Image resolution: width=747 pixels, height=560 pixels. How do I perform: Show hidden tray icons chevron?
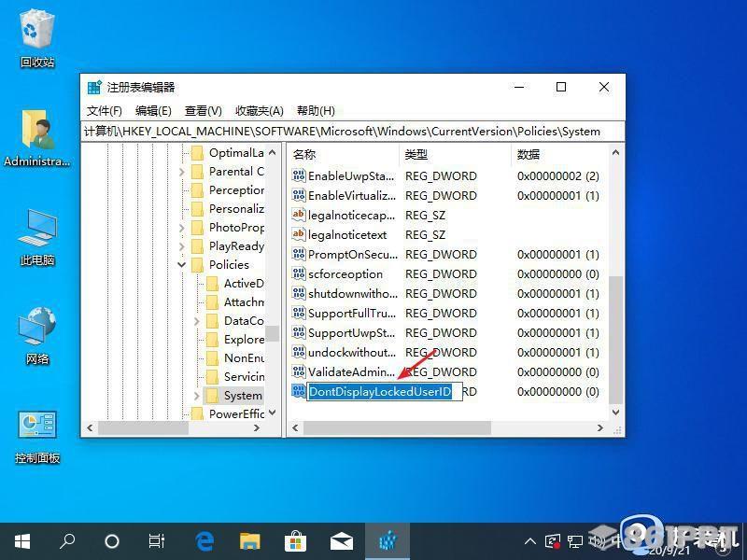click(x=529, y=541)
